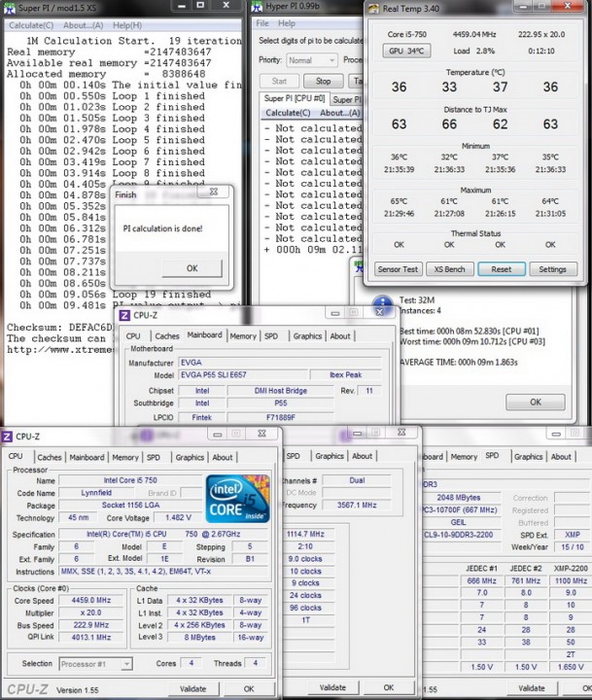Image resolution: width=592 pixels, height=700 pixels.
Task: Select Graphics tab in middle CPU-Z memory window
Action: (330, 456)
